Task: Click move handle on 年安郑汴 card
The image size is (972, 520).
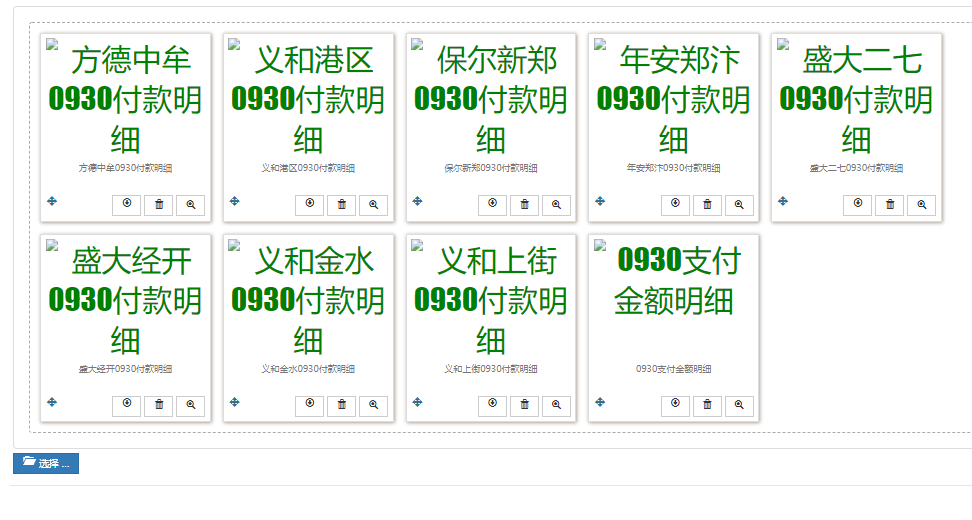Action: pos(600,201)
